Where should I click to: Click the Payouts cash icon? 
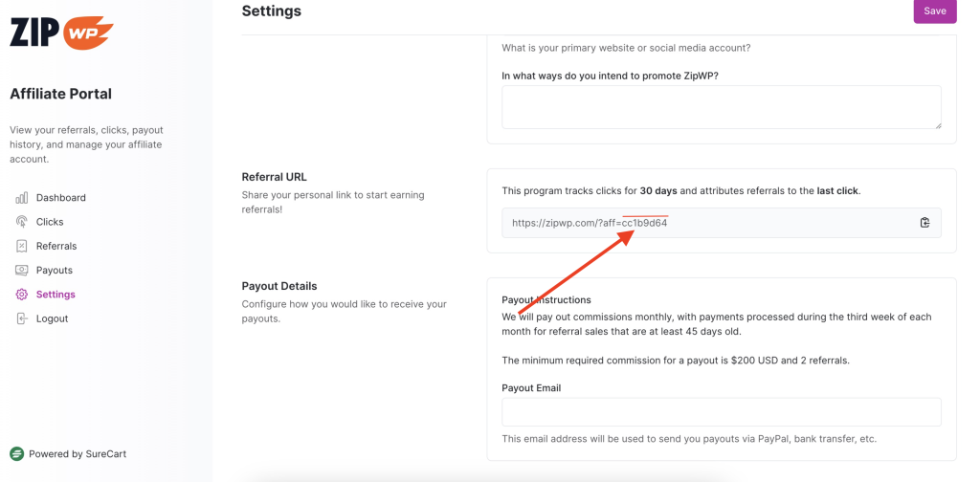coord(22,271)
